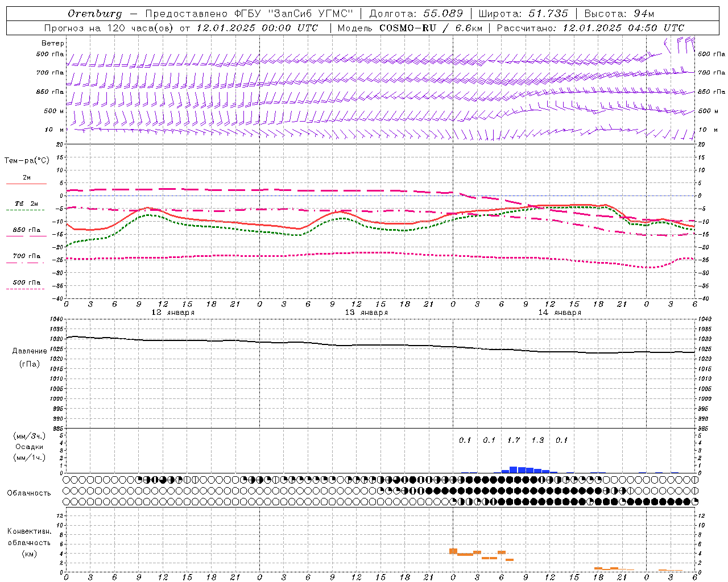The width and height of the screenshot is (728, 582).
Task: Click the "Долгота: 55.089" header field
Action: 416,14
